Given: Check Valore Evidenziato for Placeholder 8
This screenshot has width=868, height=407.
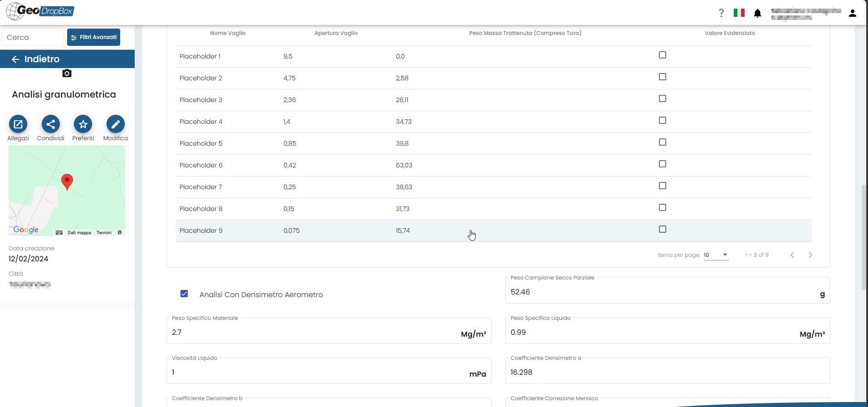Looking at the screenshot, I should [663, 207].
